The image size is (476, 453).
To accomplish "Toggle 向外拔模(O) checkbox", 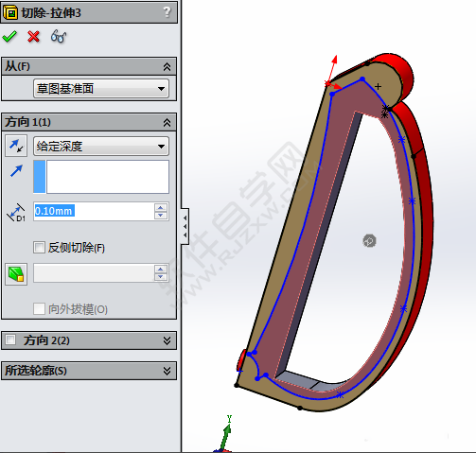I will pyautogui.click(x=39, y=309).
